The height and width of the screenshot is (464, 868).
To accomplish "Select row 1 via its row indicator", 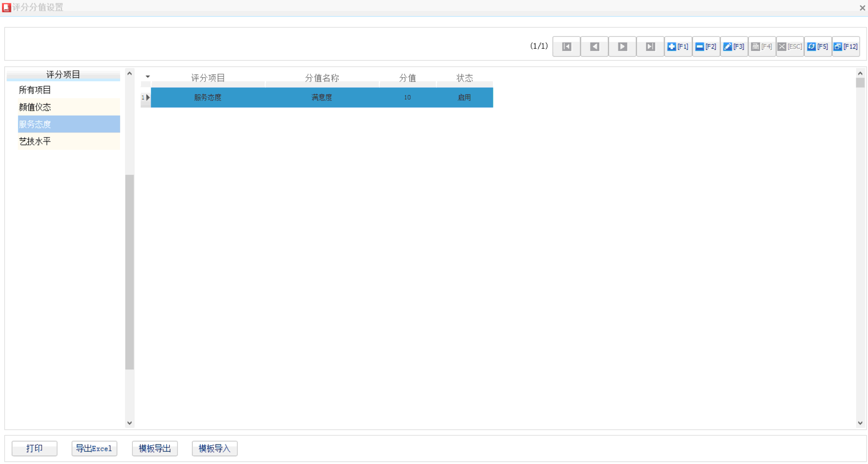I will 146,97.
